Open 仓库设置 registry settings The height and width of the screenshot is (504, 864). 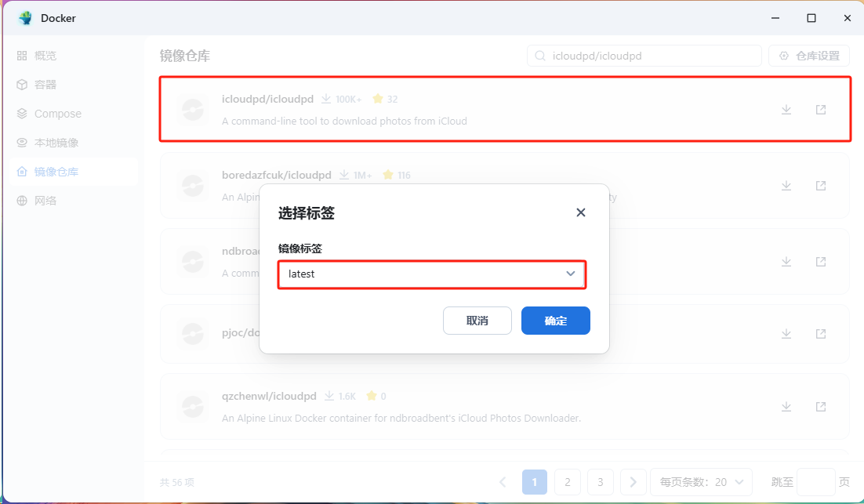point(809,56)
